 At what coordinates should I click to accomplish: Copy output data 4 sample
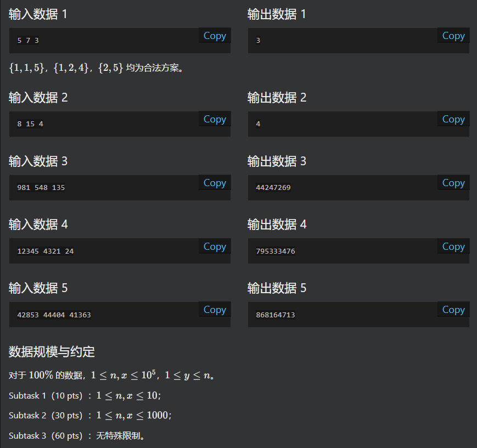(x=453, y=246)
